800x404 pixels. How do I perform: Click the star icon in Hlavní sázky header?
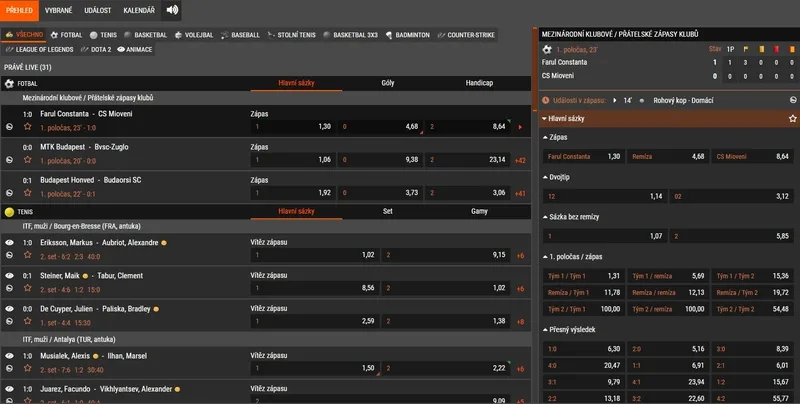point(791,118)
